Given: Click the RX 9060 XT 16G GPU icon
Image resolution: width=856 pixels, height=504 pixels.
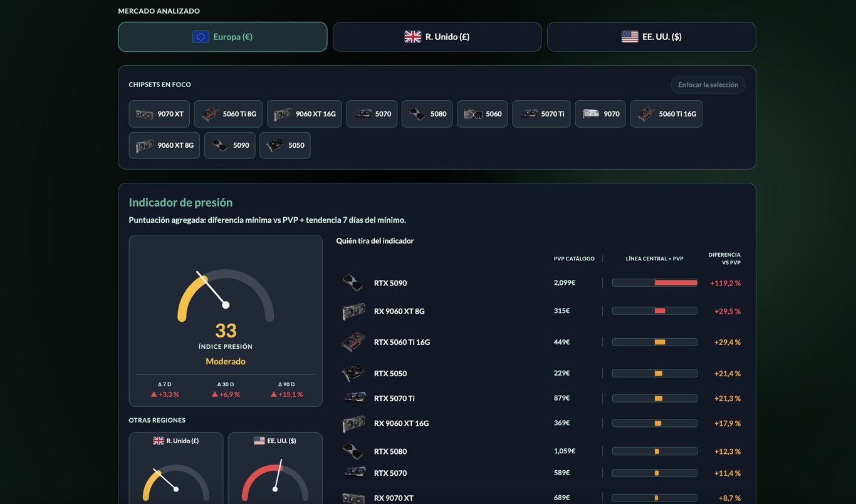Looking at the screenshot, I should [x=353, y=423].
